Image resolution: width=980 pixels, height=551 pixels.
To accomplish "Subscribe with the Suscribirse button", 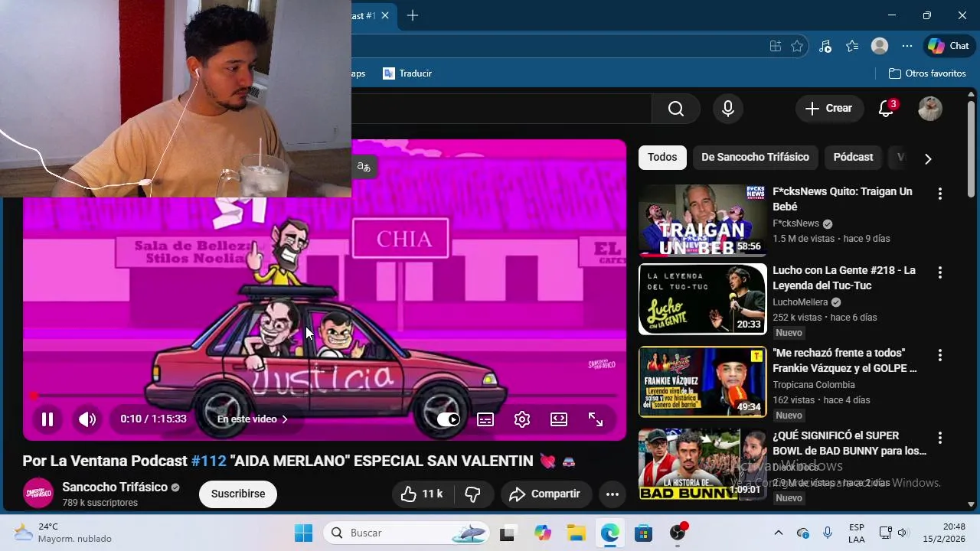I will pyautogui.click(x=238, y=494).
